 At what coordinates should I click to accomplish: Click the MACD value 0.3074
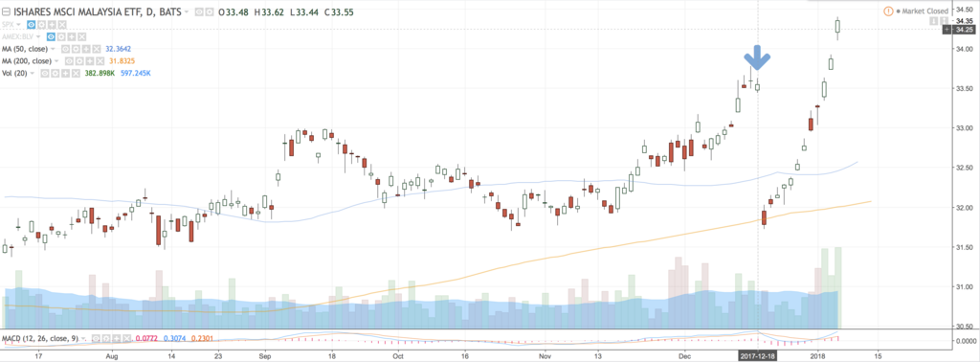click(175, 338)
